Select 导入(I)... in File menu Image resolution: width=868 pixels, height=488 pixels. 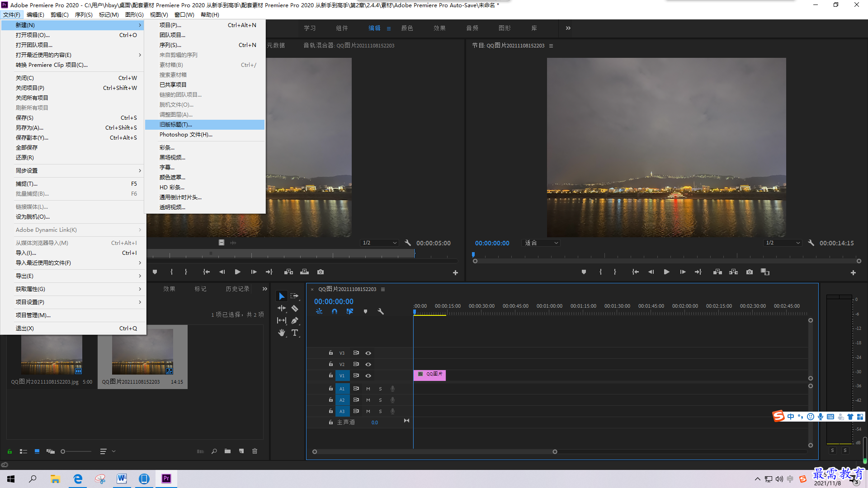(x=73, y=253)
